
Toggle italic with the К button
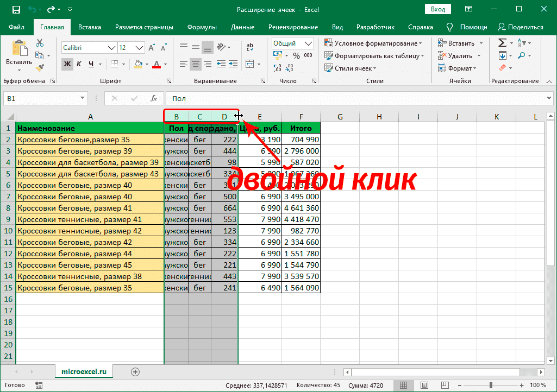79,64
